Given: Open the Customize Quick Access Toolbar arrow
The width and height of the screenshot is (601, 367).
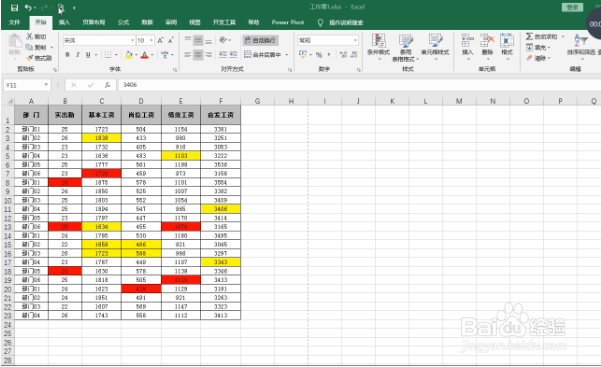Looking at the screenshot, I should [x=74, y=8].
